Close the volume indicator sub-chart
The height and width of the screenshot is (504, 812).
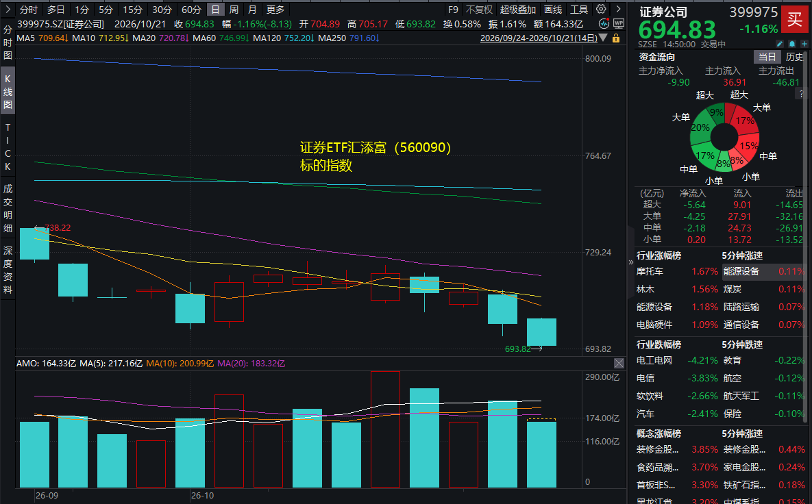click(619, 363)
